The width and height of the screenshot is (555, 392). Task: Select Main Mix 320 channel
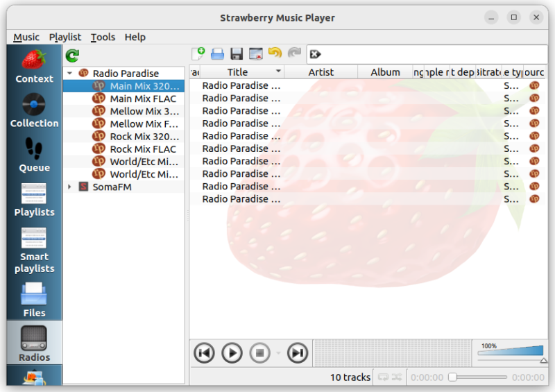coord(124,86)
